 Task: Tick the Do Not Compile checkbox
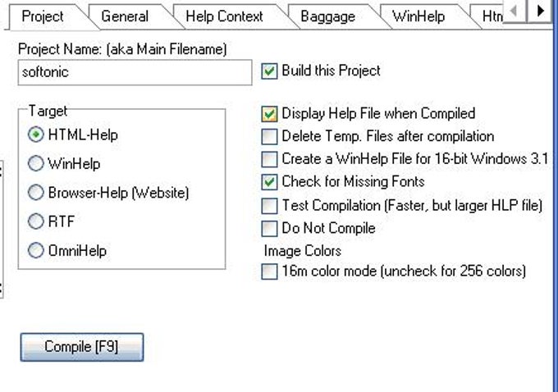(x=269, y=229)
